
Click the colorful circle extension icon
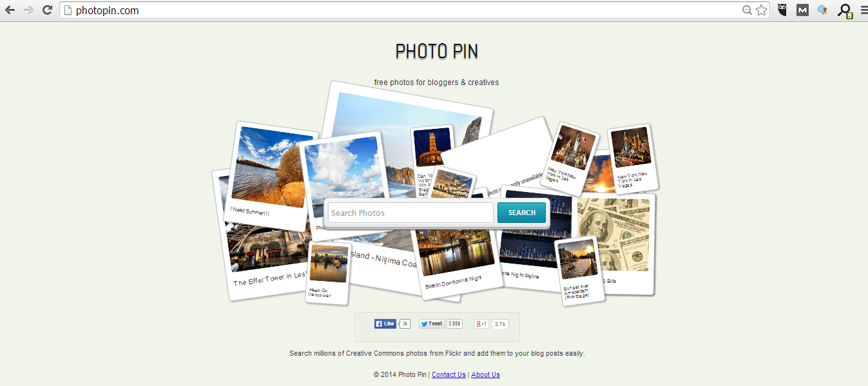point(822,10)
